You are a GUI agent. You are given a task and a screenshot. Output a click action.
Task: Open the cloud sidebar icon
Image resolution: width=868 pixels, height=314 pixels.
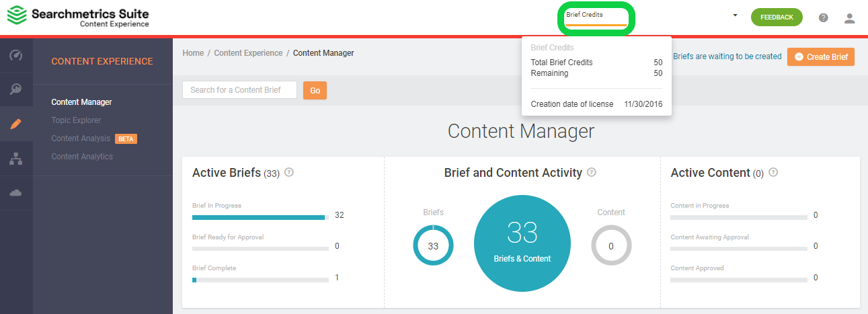16,193
